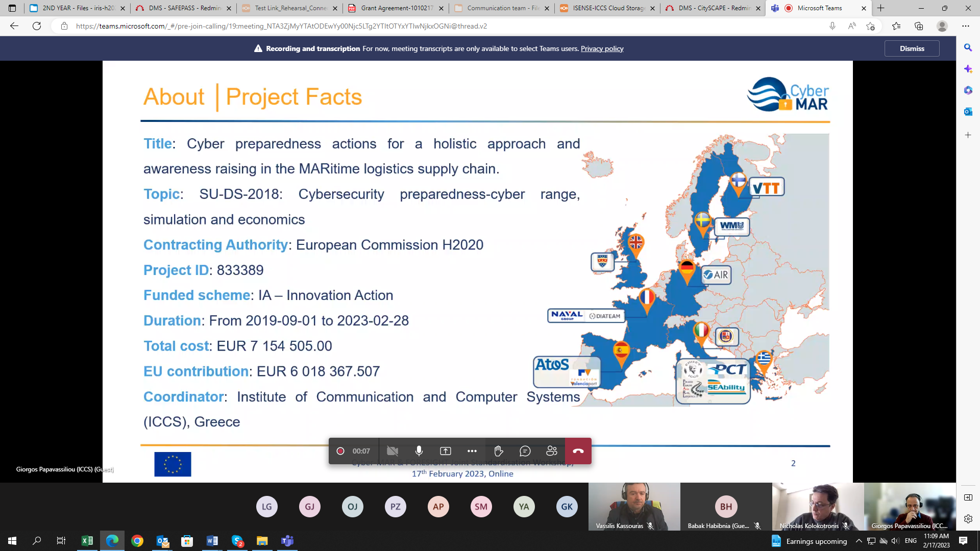The height and width of the screenshot is (551, 980).
Task: Switch to Grant Agreement tab
Action: tap(396, 8)
